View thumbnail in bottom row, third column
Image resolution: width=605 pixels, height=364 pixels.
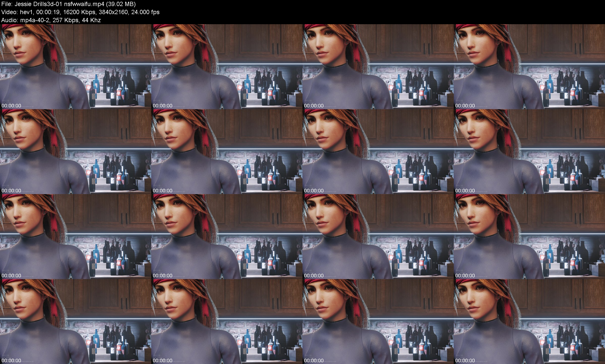tap(378, 321)
